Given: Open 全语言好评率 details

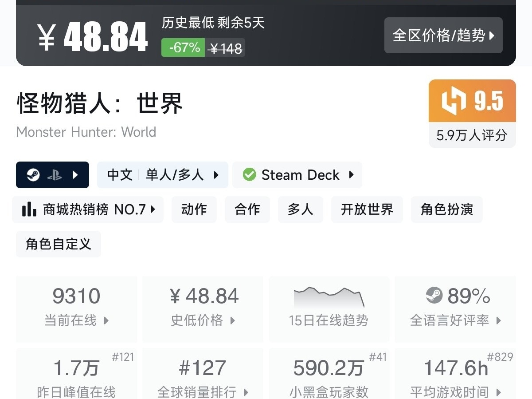Looking at the screenshot, I should pos(455,308).
